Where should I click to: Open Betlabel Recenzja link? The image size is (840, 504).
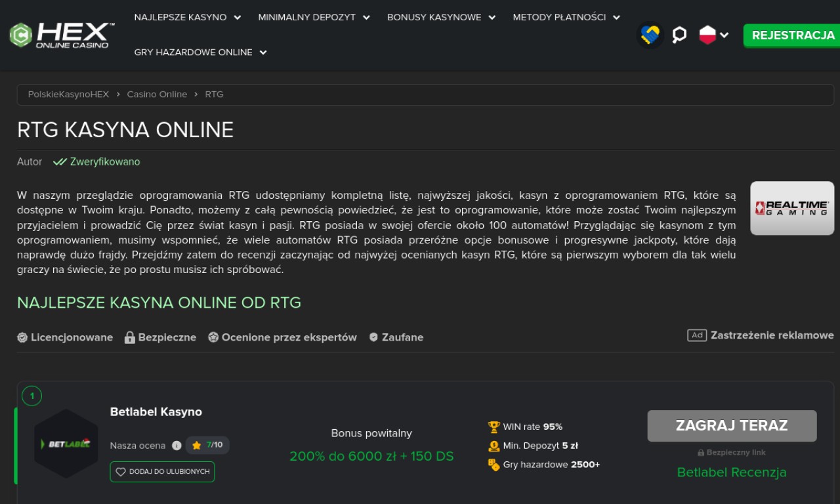pyautogui.click(x=732, y=472)
